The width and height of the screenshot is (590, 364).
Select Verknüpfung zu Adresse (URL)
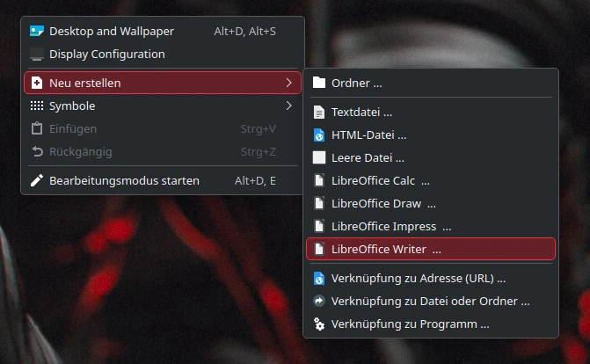(431, 278)
